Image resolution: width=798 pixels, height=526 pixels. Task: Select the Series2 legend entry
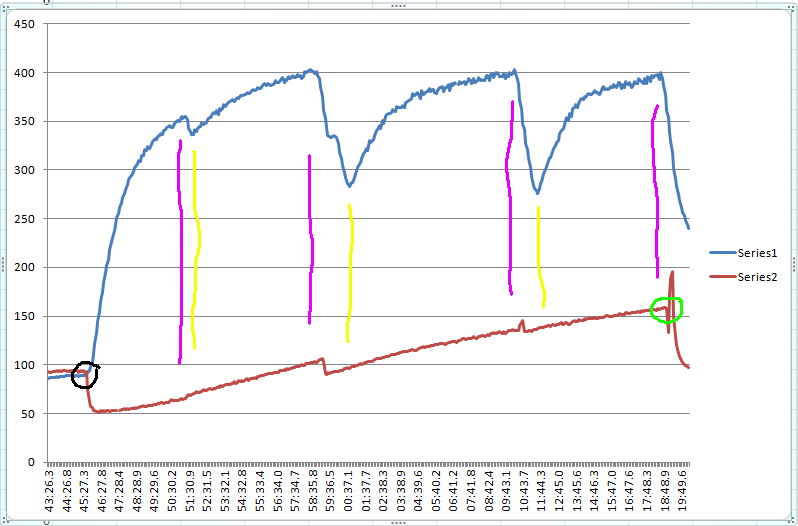(x=744, y=277)
